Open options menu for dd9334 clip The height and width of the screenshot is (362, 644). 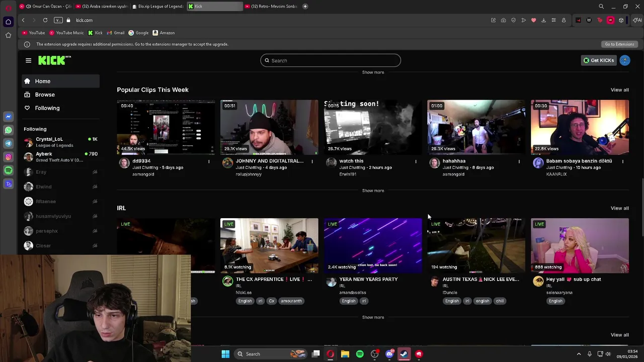[x=209, y=161]
